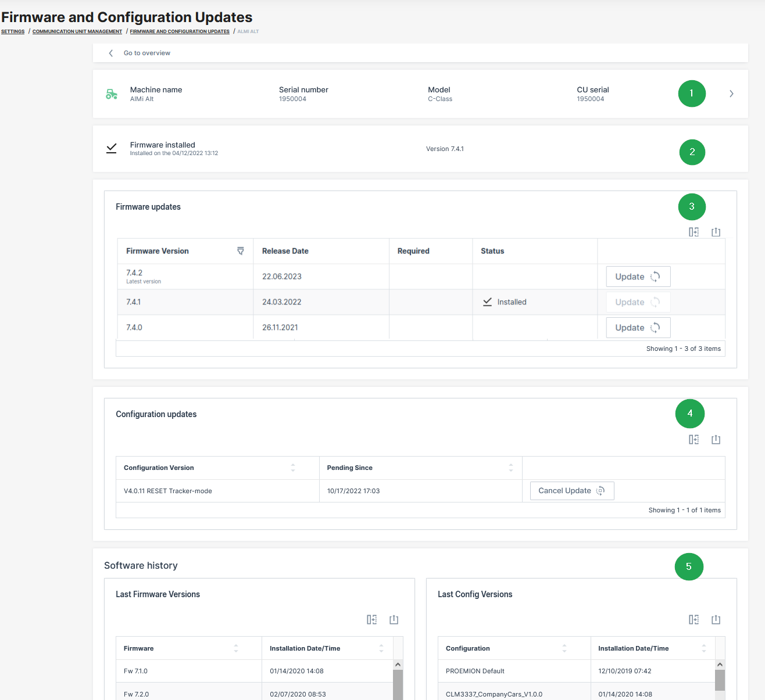Export the Last Config Versions table

[716, 620]
